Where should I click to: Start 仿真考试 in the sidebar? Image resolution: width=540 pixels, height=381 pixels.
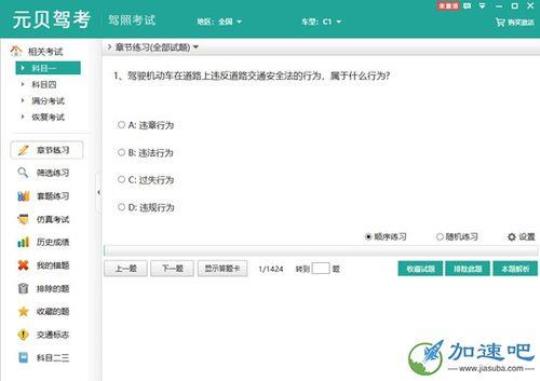pyautogui.click(x=44, y=219)
